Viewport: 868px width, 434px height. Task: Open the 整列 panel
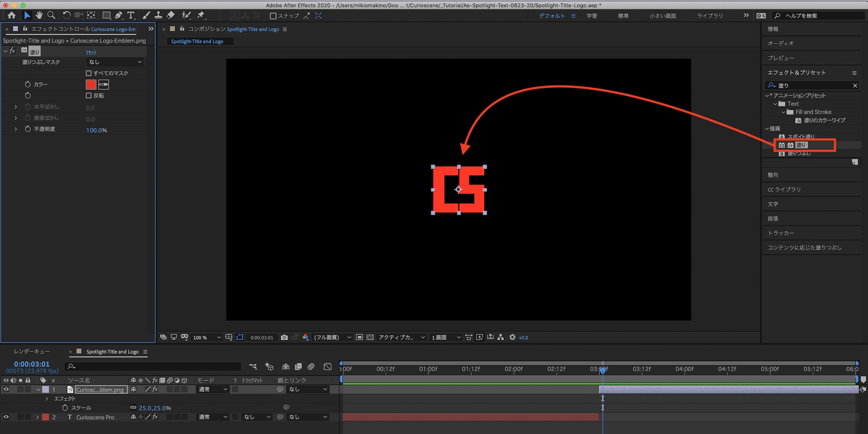[773, 175]
